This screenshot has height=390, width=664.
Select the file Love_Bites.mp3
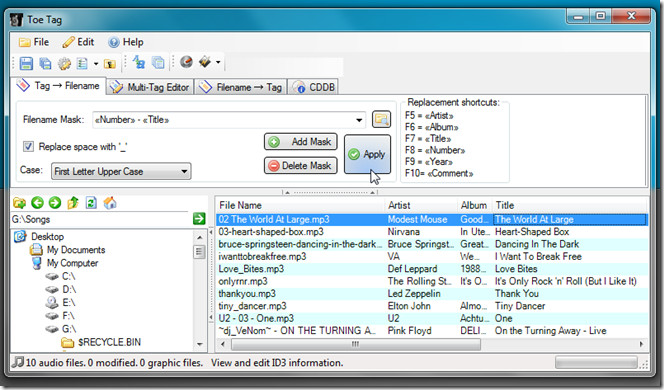pos(251,268)
